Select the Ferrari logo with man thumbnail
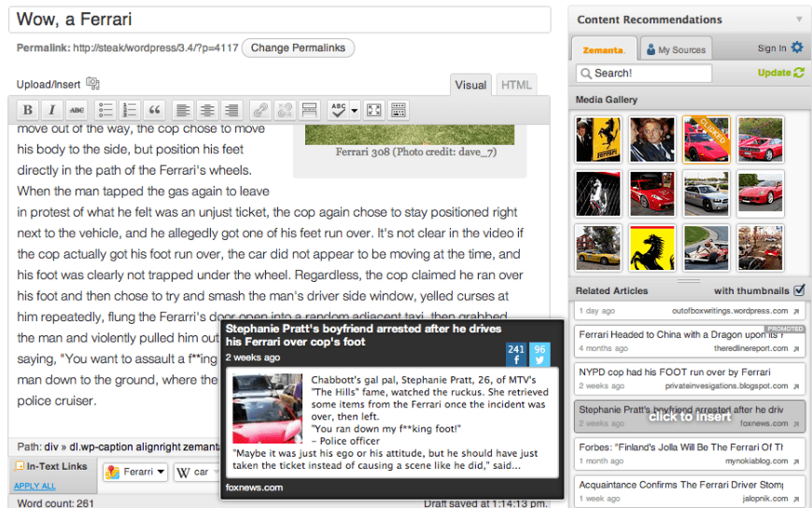Viewport: 812px width, 508px height. point(598,139)
